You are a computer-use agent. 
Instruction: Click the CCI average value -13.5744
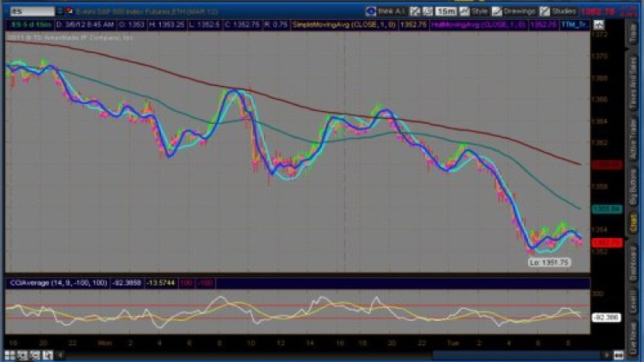161,283
